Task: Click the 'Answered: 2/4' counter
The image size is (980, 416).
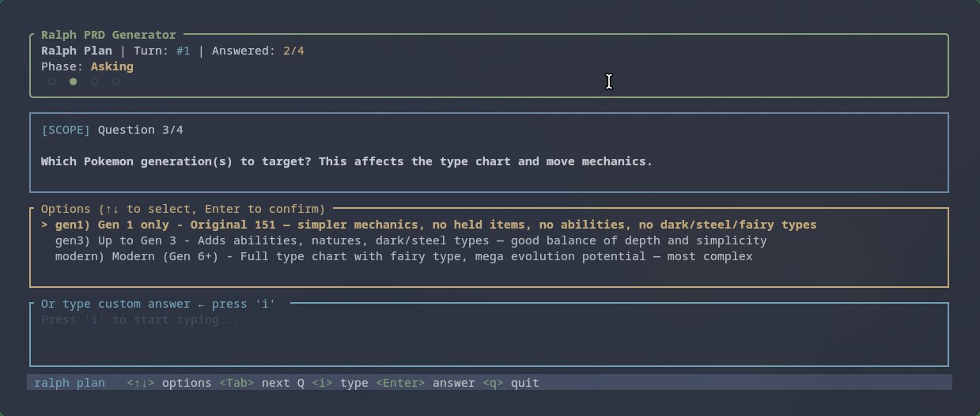Action: (x=258, y=51)
